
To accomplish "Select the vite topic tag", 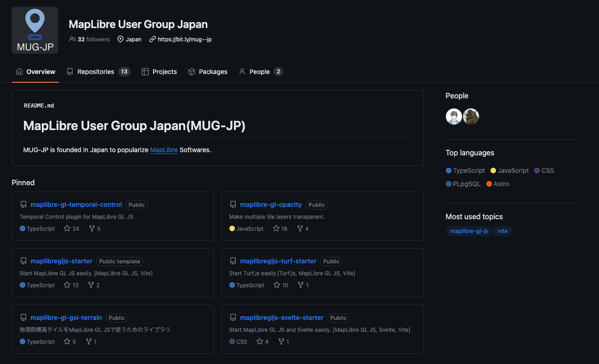I will (503, 231).
